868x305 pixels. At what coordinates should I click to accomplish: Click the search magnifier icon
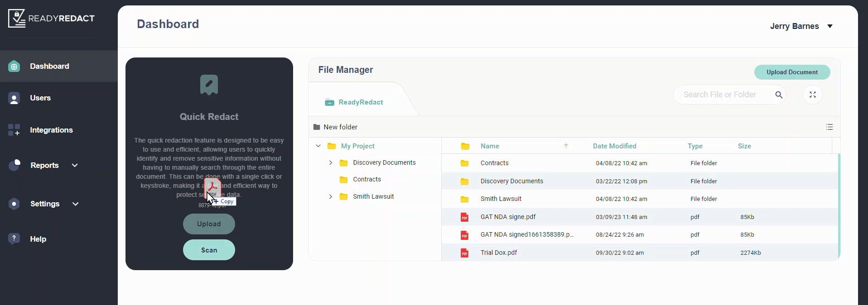pyautogui.click(x=779, y=95)
